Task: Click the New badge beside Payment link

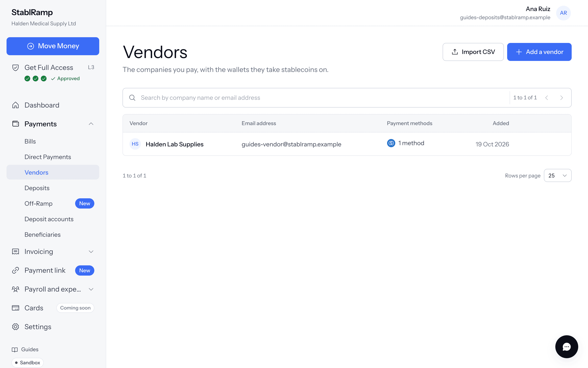Action: tap(85, 270)
